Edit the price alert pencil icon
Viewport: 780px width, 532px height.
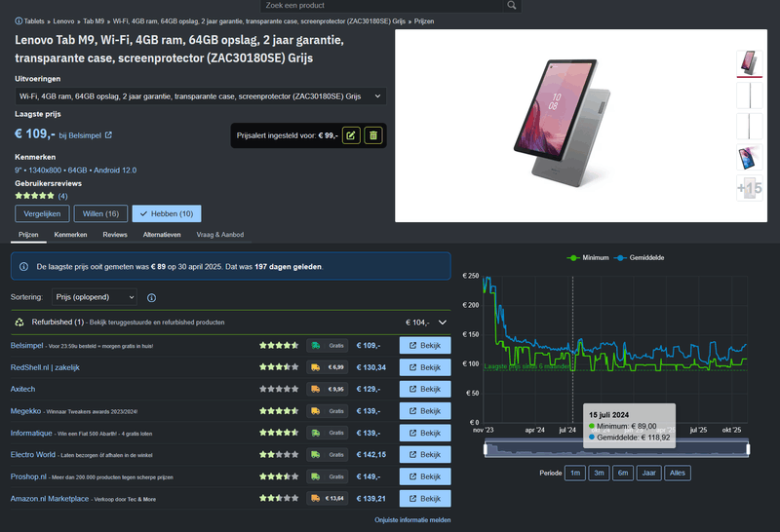351,135
